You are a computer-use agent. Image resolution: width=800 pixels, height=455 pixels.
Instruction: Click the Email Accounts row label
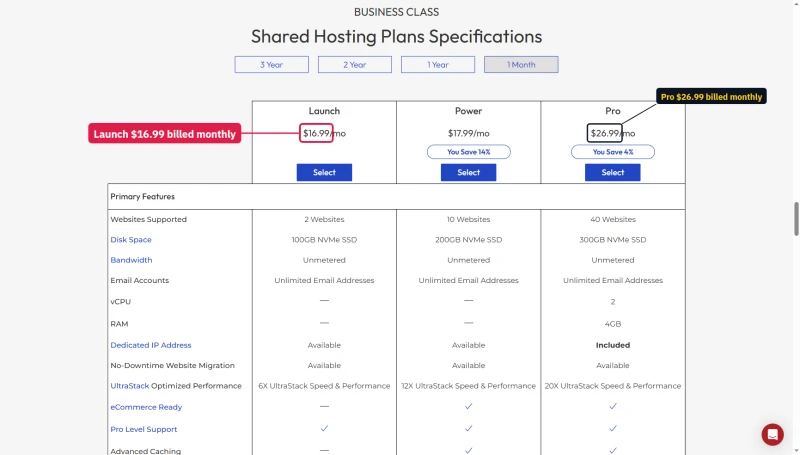[139, 281]
